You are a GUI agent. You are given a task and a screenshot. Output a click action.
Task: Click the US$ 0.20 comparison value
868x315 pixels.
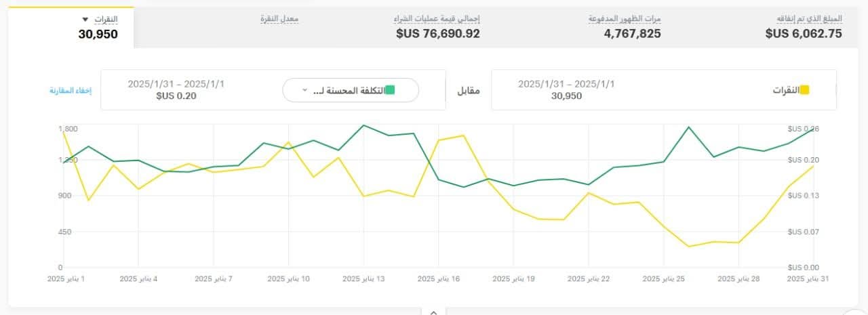coord(176,96)
